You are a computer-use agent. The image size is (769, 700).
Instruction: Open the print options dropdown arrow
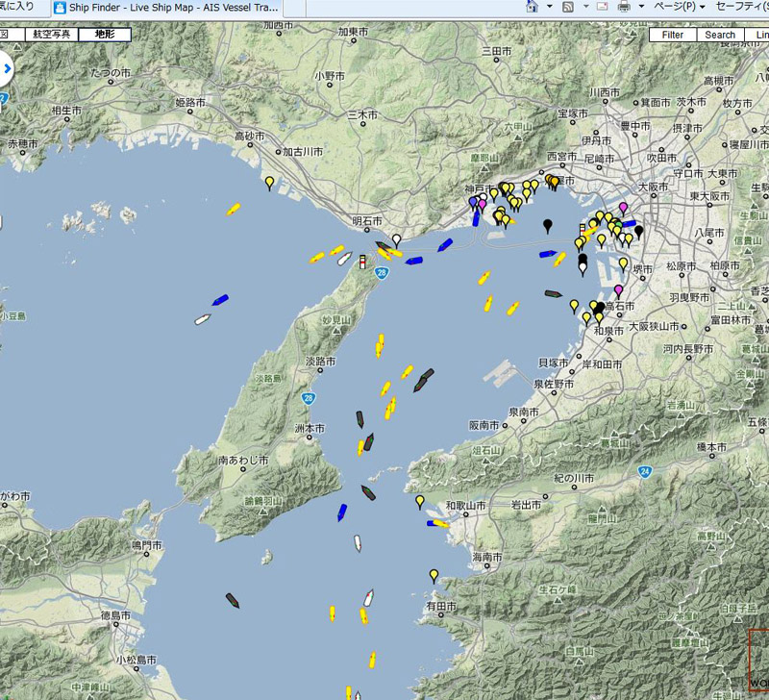642,7
